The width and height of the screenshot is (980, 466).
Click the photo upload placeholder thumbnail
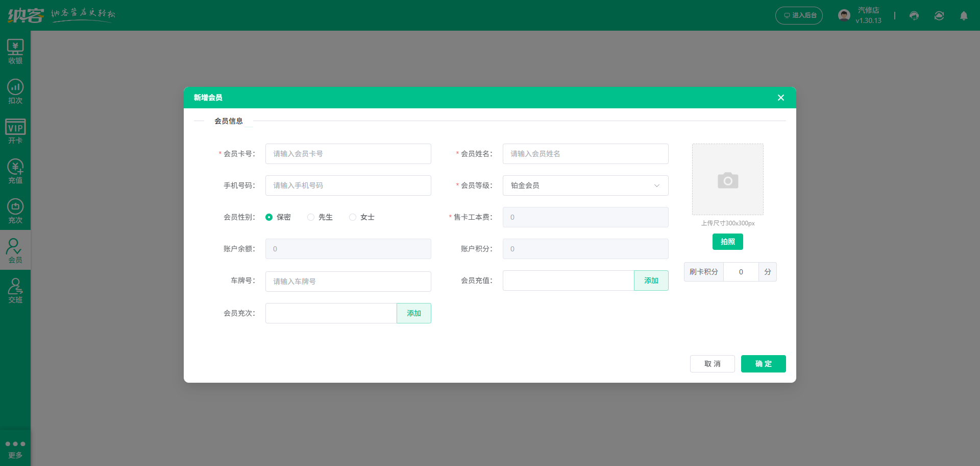tap(727, 179)
